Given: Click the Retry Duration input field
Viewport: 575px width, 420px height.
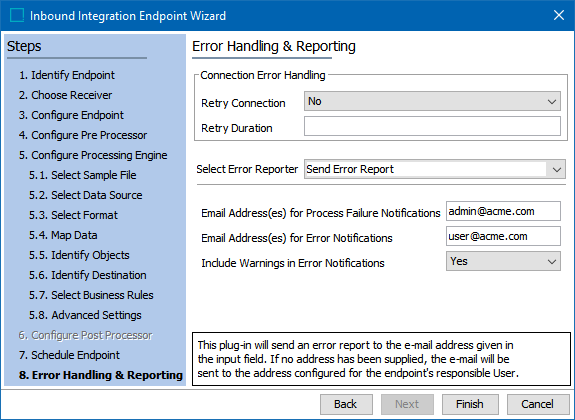Looking at the screenshot, I should click(x=432, y=126).
